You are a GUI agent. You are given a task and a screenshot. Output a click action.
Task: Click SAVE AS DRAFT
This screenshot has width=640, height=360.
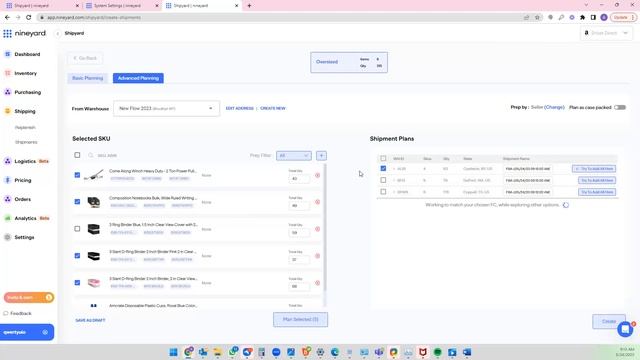tap(90, 320)
